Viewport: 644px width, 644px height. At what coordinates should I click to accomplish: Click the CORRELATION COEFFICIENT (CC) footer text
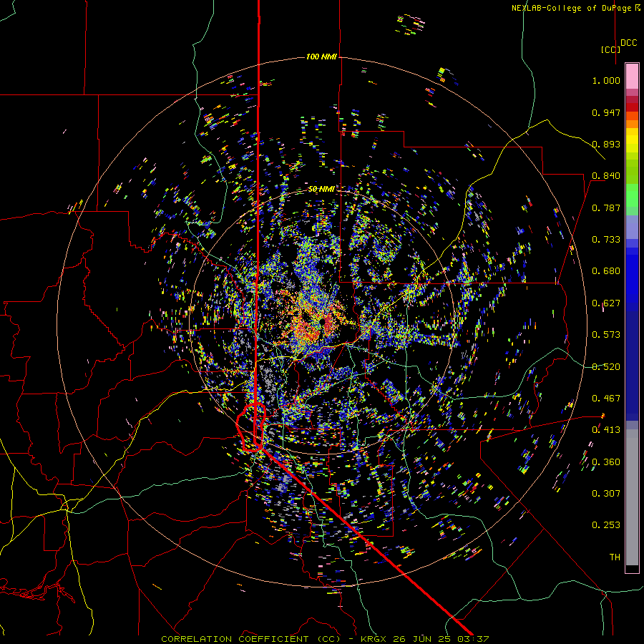(250, 639)
